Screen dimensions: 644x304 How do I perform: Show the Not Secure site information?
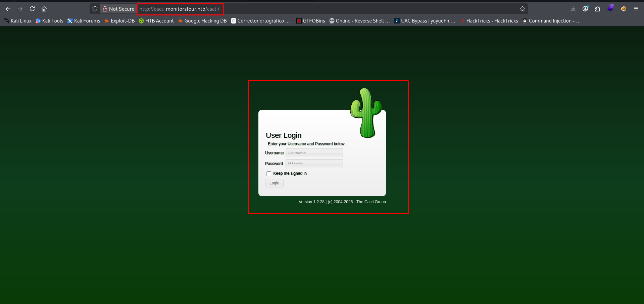tap(118, 9)
